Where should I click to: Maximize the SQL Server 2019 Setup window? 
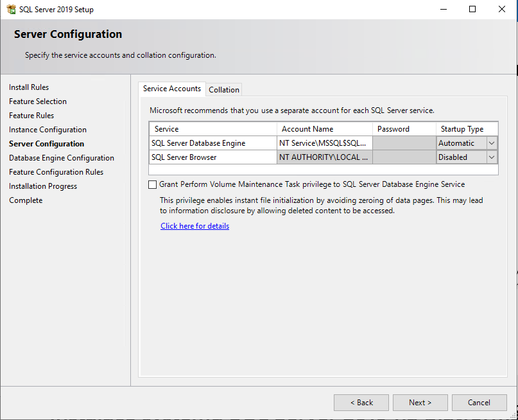(x=472, y=9)
